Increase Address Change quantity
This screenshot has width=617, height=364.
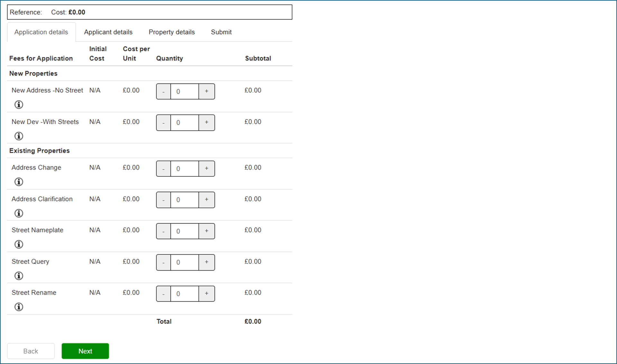click(x=207, y=169)
